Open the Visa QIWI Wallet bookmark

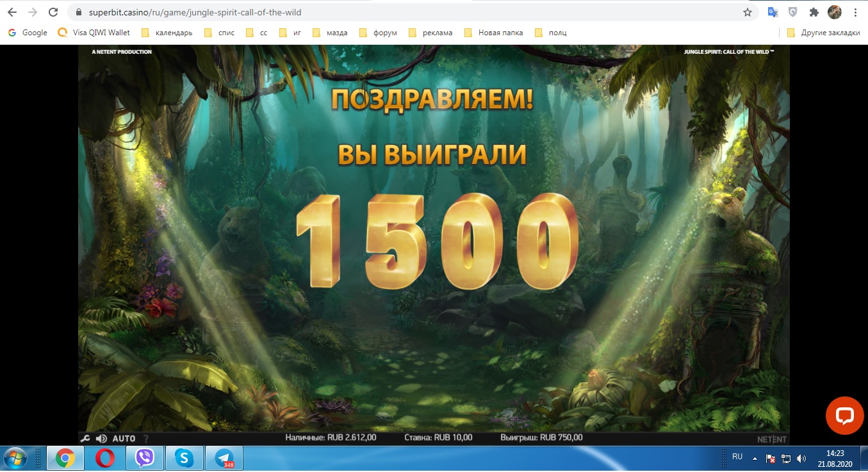[95, 32]
